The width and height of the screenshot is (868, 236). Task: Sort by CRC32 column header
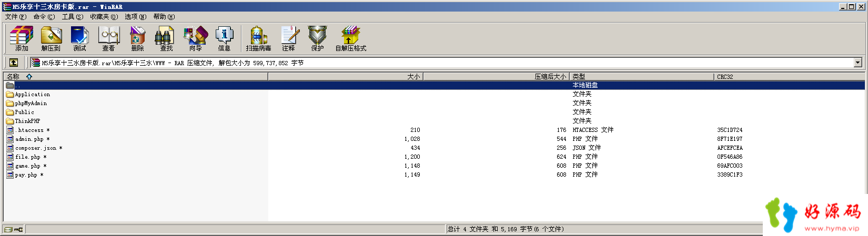pos(789,77)
